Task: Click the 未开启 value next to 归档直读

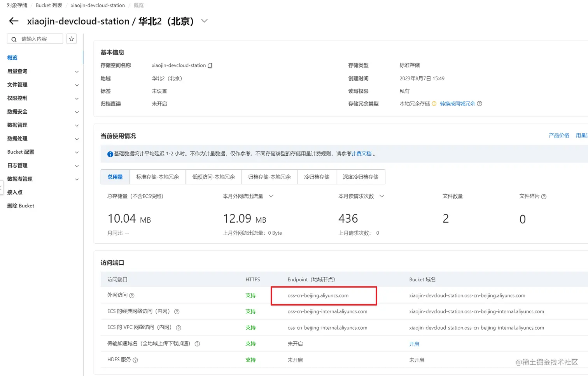Action: pos(159,104)
